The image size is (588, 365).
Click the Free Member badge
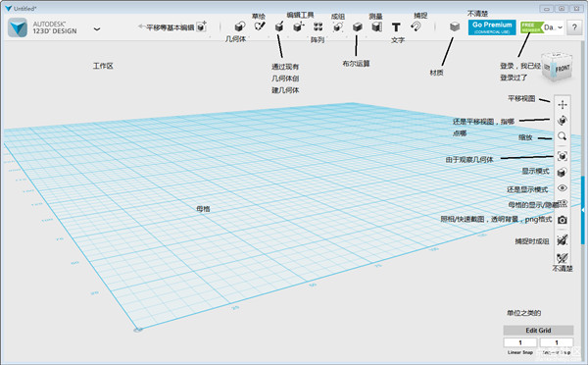(x=531, y=27)
